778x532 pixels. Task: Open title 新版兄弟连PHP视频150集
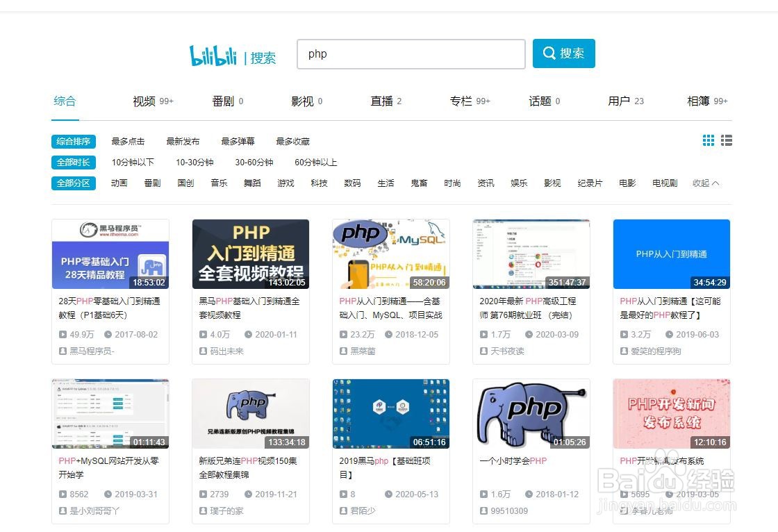248,468
